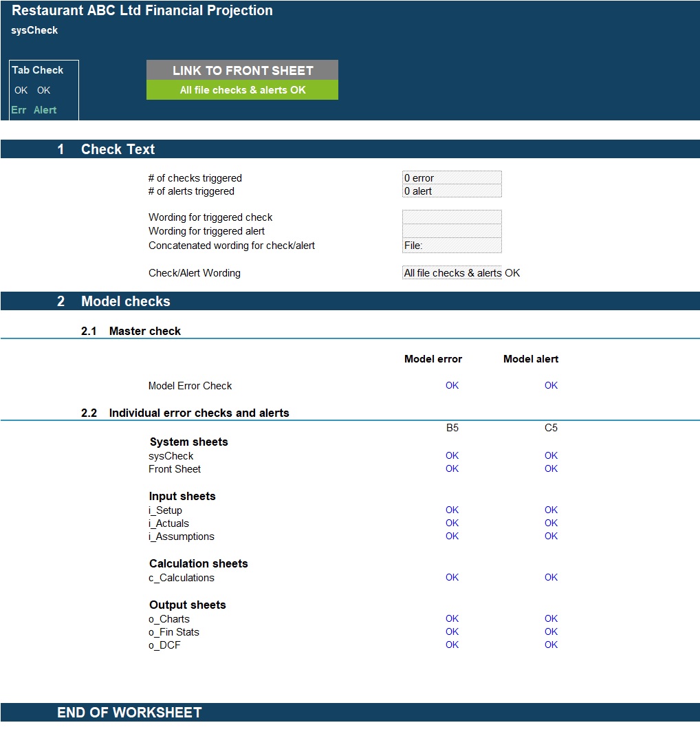Select the Input sheets heading
Screen dimensions: 700x736
pos(182,496)
